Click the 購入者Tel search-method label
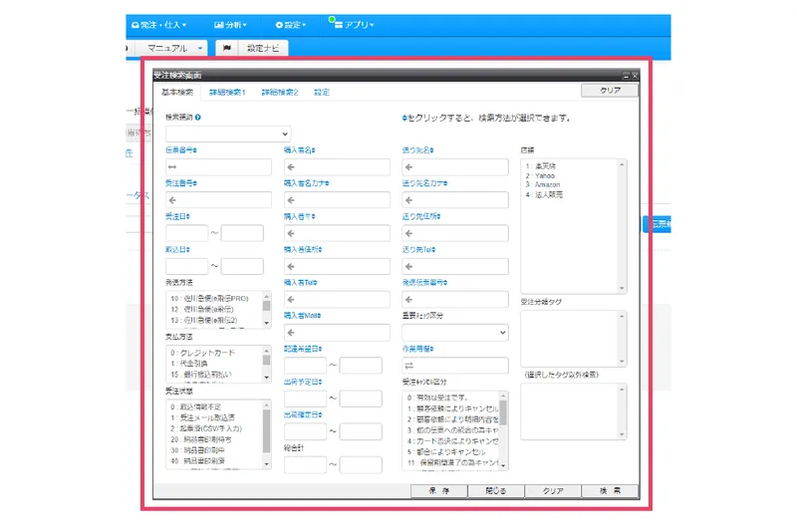Viewport: 797px width, 532px height. [301, 283]
